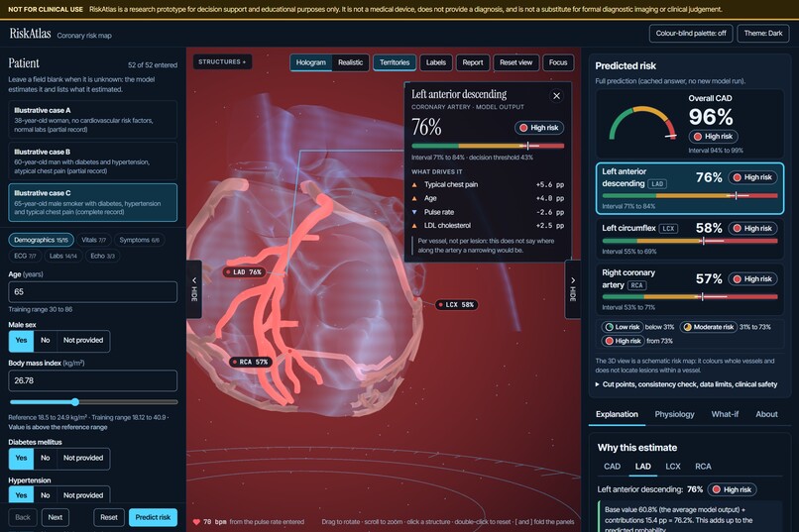
Task: Click the Left circumflex risk bar
Action: coord(690,241)
